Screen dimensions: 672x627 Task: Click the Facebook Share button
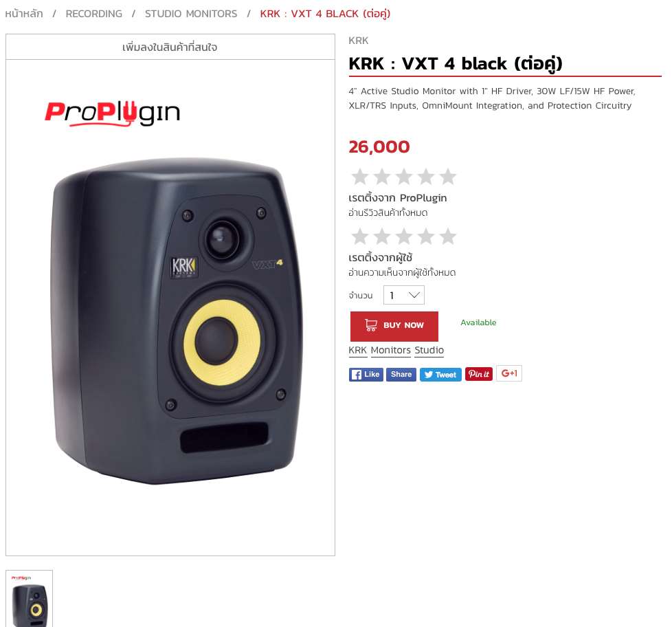tap(401, 375)
